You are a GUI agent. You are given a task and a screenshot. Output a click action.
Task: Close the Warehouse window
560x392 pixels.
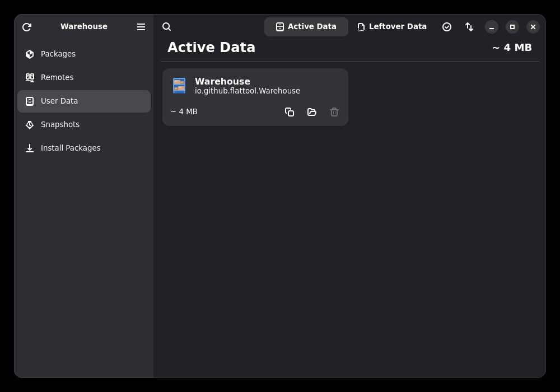[533, 27]
